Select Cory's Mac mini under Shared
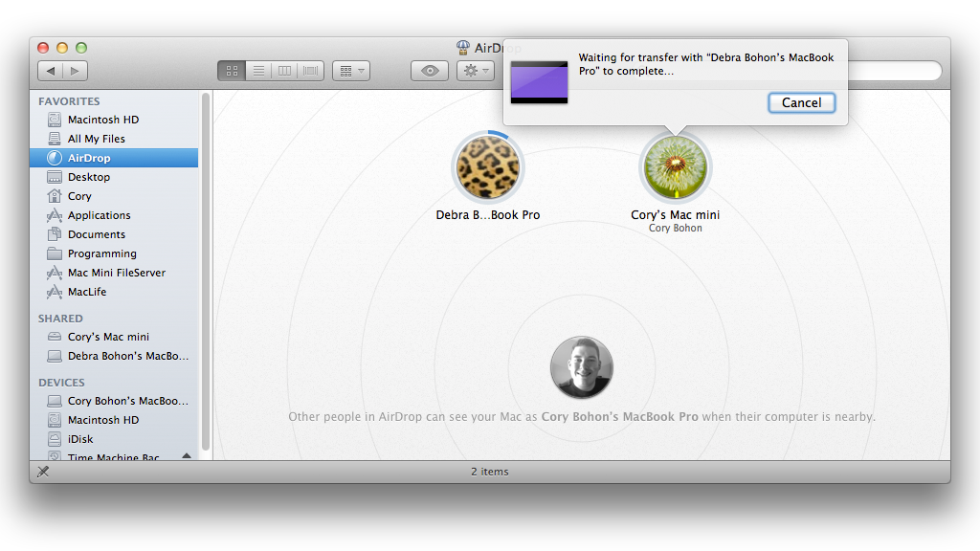The image size is (980, 551). click(x=114, y=337)
